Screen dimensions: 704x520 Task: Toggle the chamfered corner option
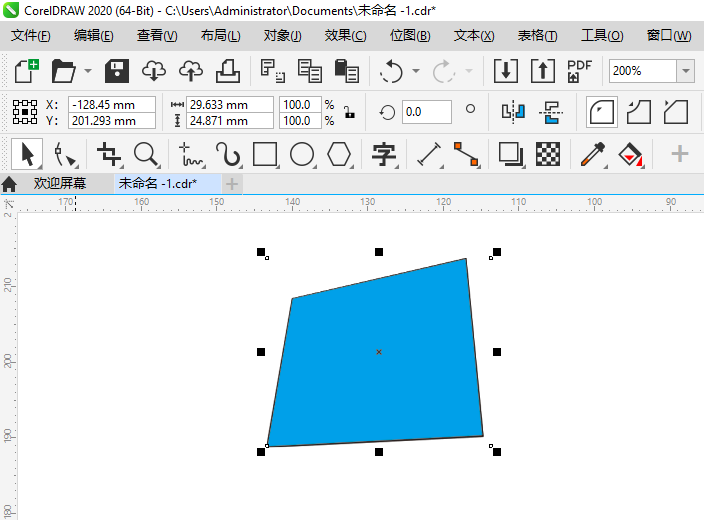click(676, 112)
